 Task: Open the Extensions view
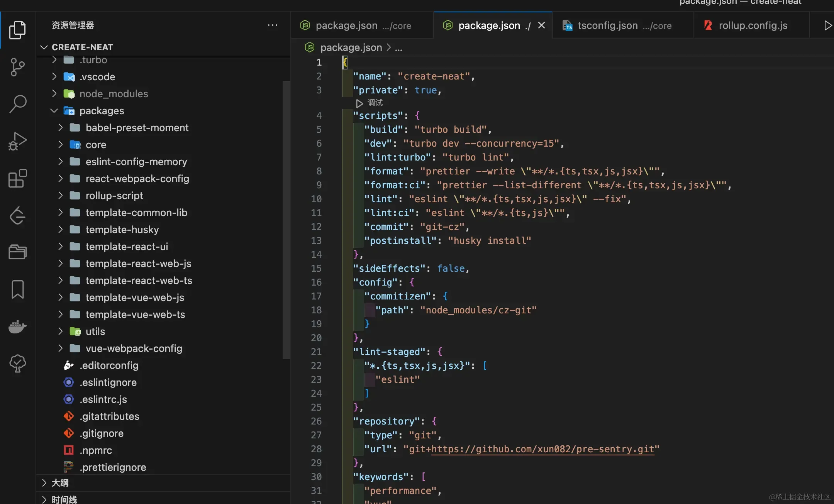coord(17,178)
